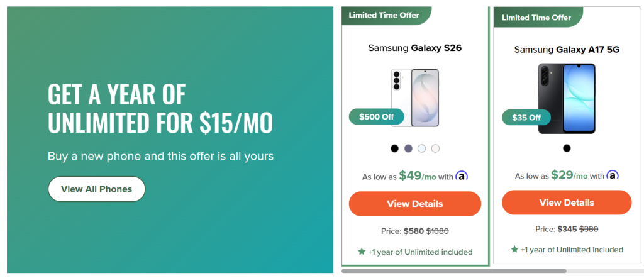Click the green star under Galaxy A17 5G price
The height and width of the screenshot is (278, 644).
514,250
